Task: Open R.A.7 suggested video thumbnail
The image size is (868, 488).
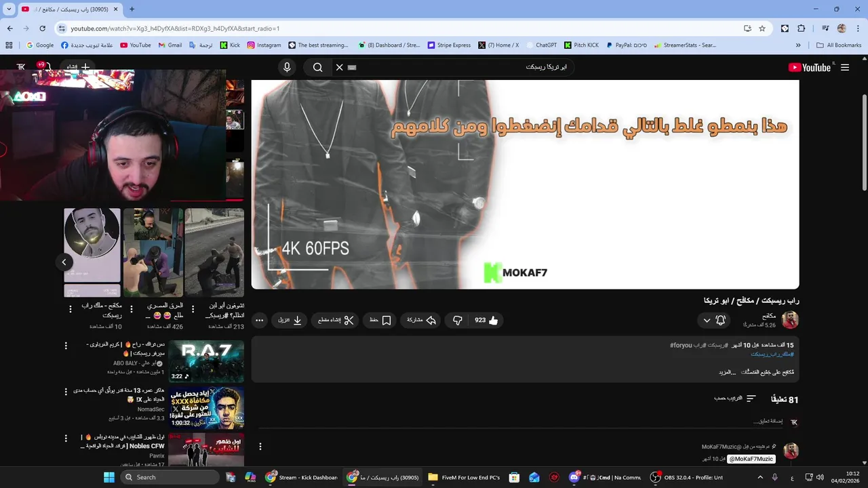Action: pos(206,361)
